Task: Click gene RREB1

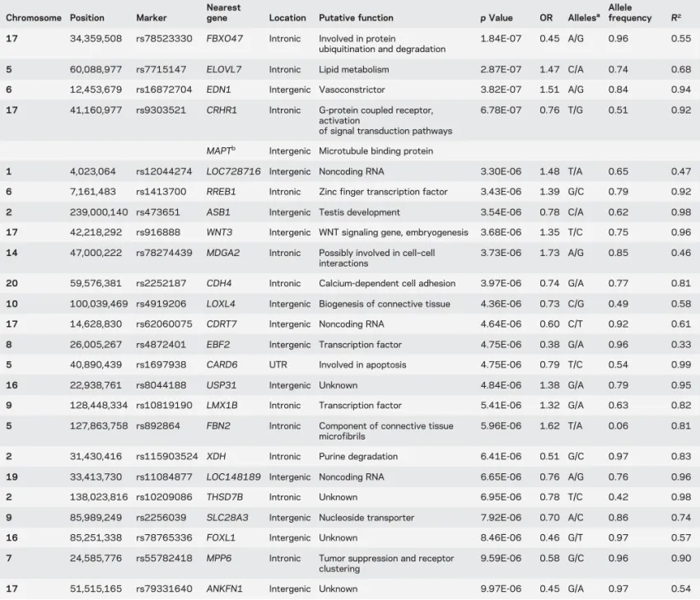Action: pos(221,192)
